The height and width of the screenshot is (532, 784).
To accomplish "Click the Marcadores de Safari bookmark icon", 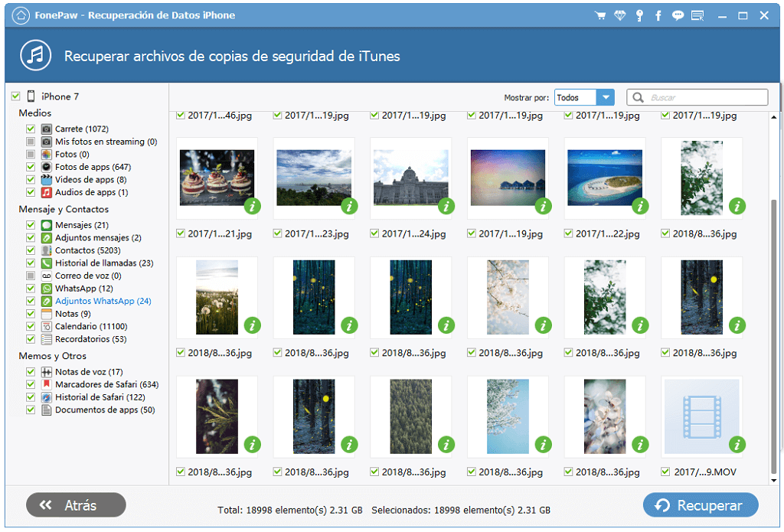I will (47, 384).
